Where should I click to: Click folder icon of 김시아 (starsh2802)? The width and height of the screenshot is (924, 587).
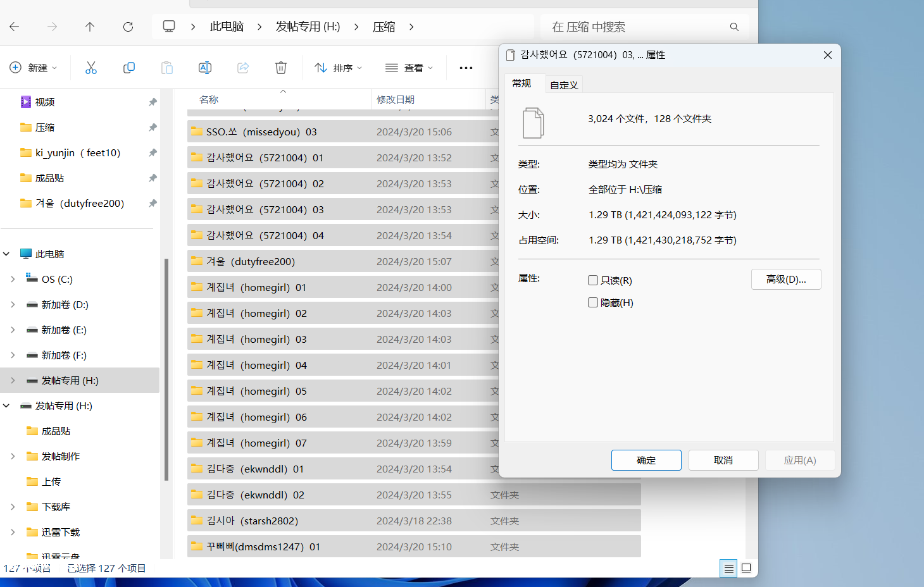tap(197, 521)
